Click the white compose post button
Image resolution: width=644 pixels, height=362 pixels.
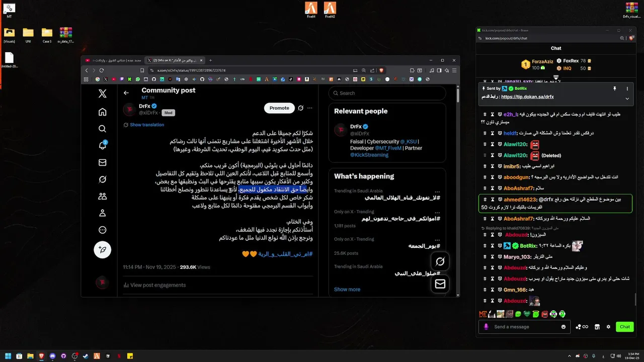[103, 250]
